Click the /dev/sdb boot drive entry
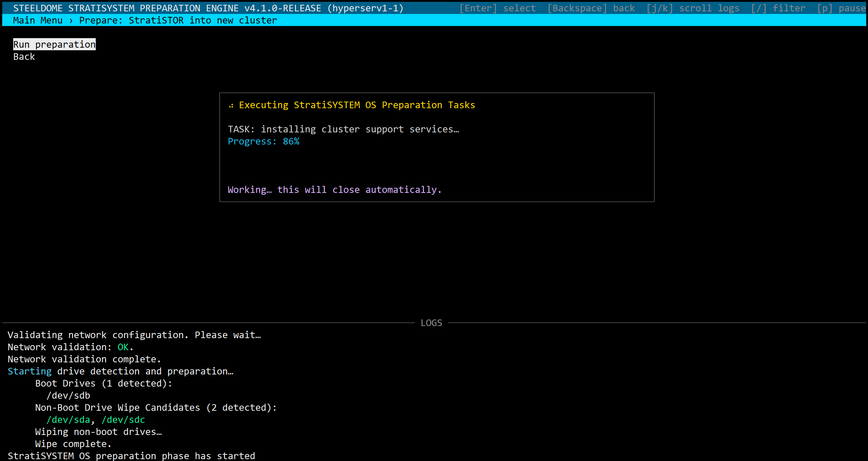The height and width of the screenshot is (461, 868). click(68, 395)
